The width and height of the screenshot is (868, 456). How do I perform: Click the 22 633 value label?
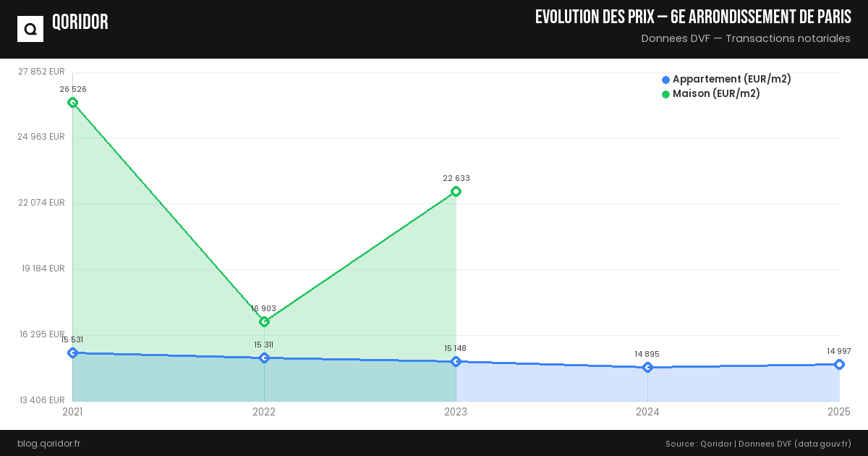coord(456,178)
